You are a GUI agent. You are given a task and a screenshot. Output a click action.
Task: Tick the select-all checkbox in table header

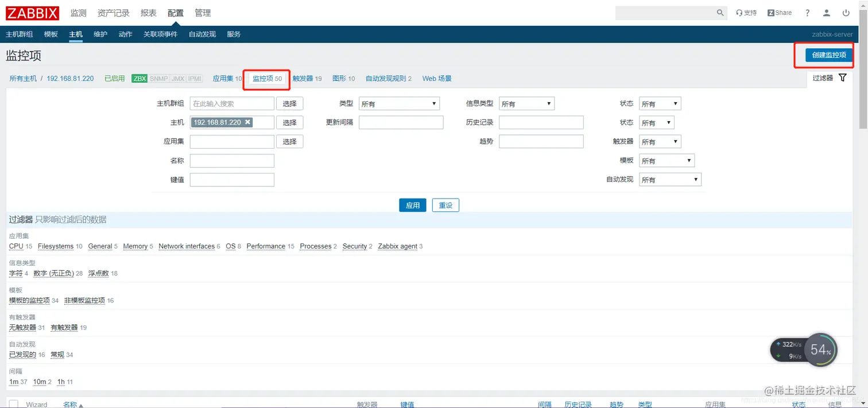pyautogui.click(x=14, y=404)
